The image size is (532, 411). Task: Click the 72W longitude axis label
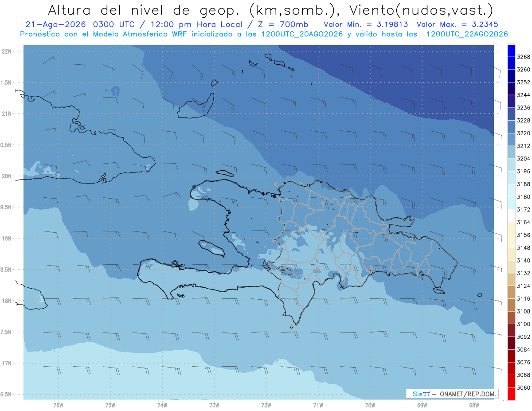(x=266, y=404)
